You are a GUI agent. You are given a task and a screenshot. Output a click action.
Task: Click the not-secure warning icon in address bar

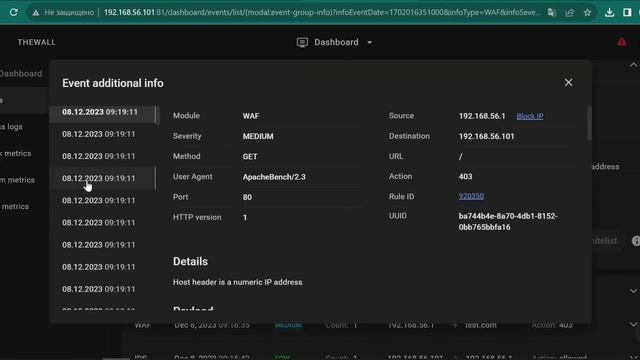click(x=36, y=13)
